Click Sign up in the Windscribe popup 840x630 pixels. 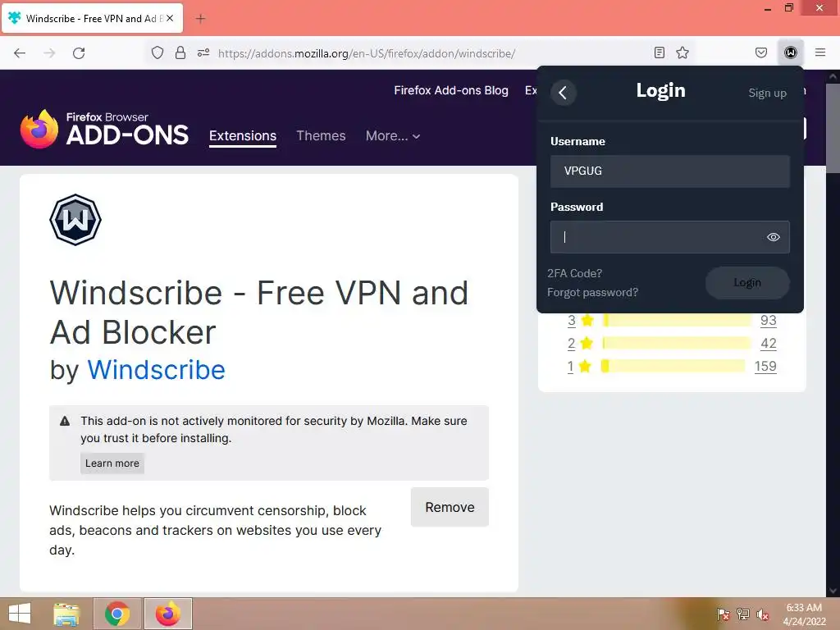[x=767, y=94]
